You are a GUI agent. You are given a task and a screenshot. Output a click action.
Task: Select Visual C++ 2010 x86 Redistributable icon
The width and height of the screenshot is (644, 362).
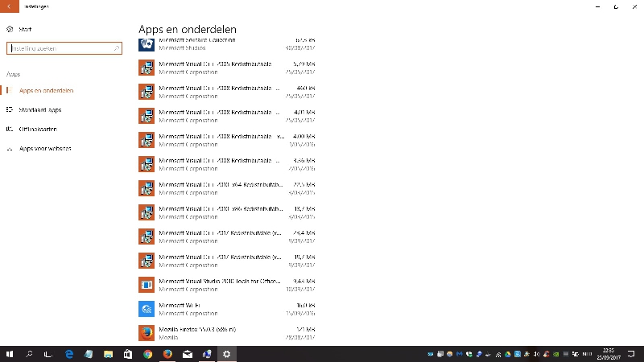147,212
